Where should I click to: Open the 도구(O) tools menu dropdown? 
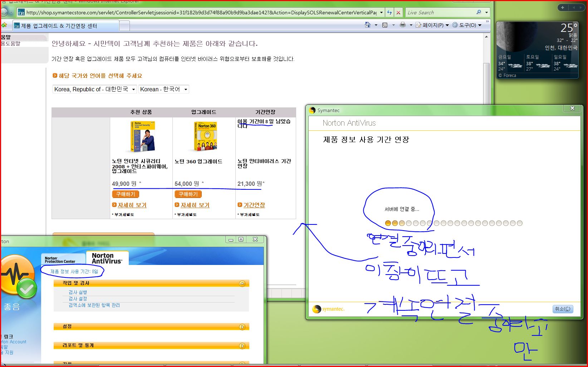click(480, 25)
